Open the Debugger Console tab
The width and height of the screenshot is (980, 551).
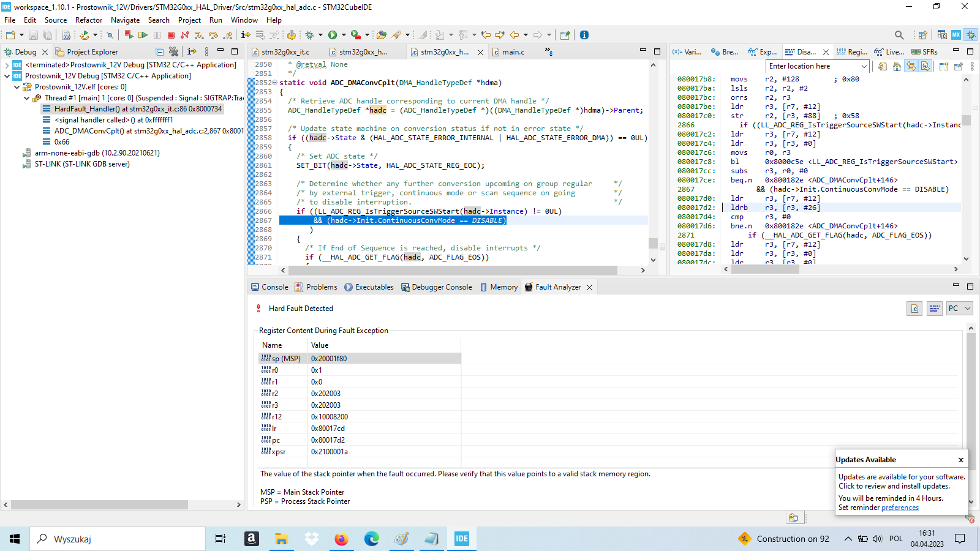click(x=436, y=287)
